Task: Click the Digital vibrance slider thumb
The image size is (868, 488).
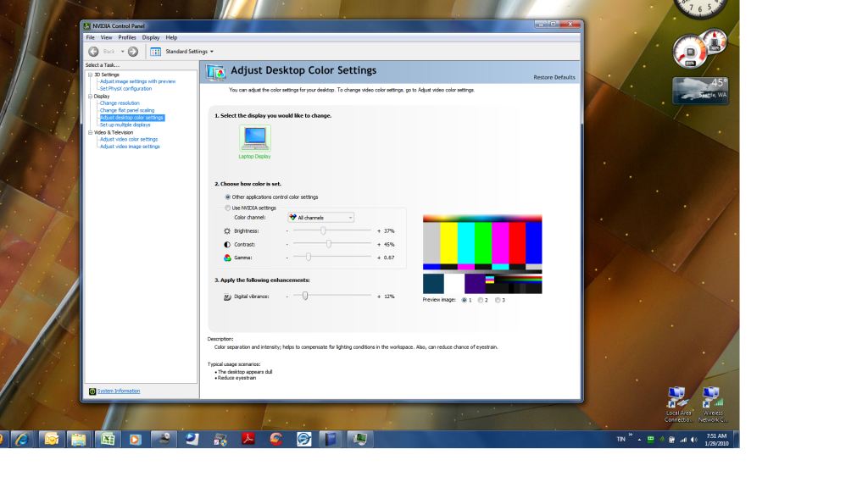Action: [x=305, y=296]
